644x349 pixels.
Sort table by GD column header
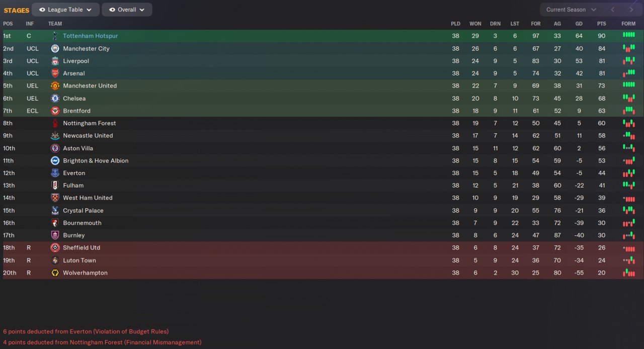579,24
